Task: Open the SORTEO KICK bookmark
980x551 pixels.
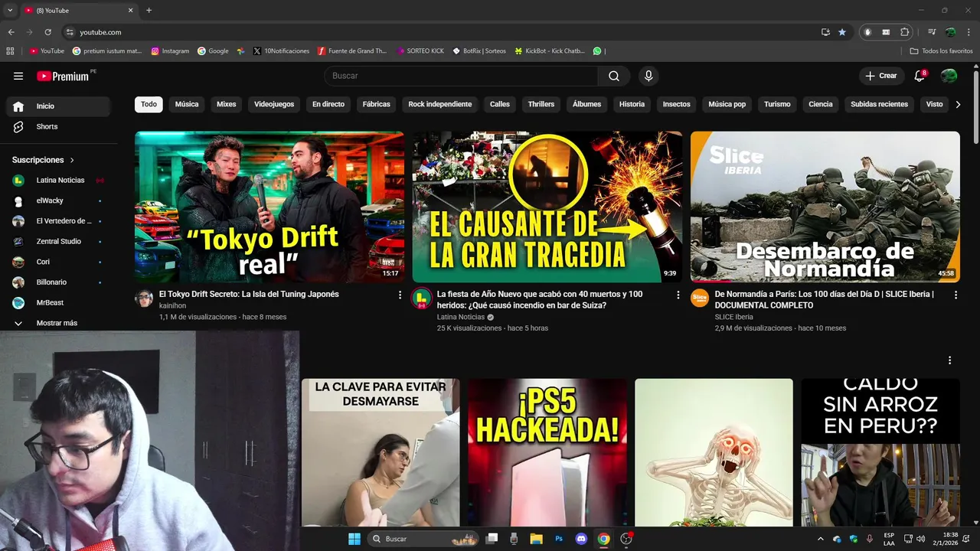Action: click(420, 51)
